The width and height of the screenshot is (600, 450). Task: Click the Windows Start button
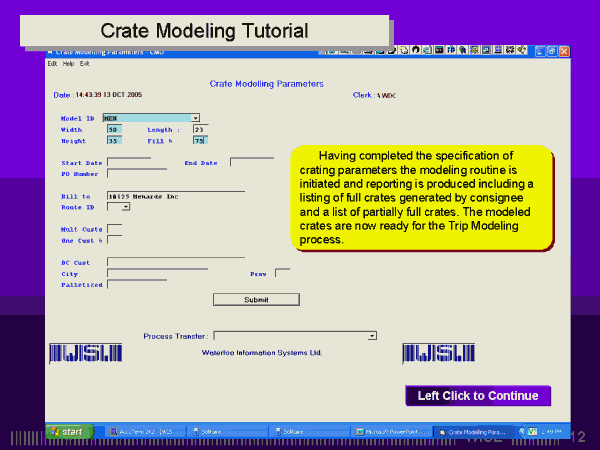pyautogui.click(x=68, y=432)
